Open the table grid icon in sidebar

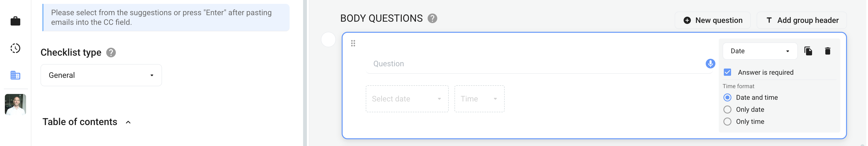[x=15, y=75]
